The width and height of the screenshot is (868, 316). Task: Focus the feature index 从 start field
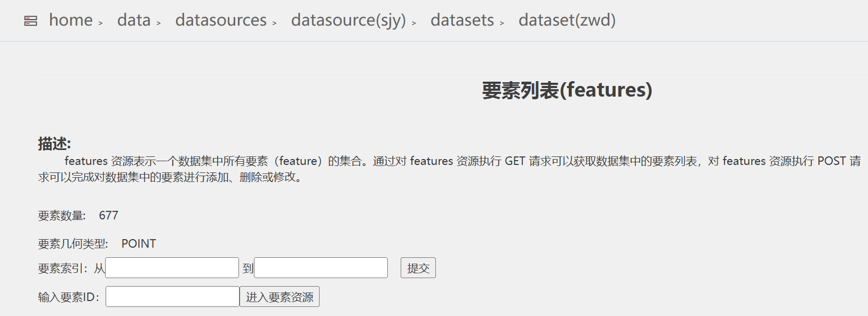point(172,268)
